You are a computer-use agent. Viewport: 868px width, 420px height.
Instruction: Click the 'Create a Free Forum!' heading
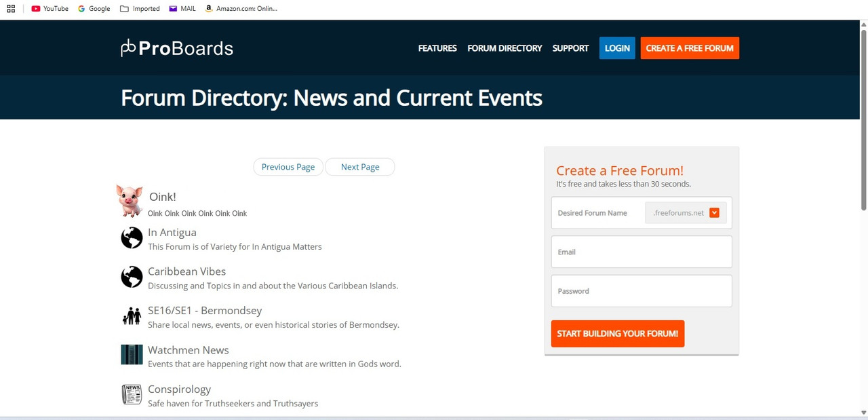pyautogui.click(x=620, y=170)
